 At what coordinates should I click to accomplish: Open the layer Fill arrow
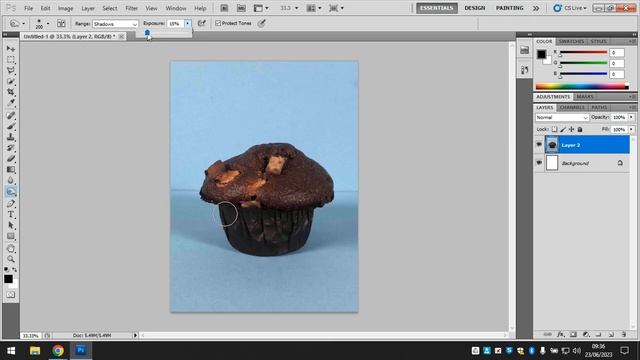pos(631,129)
